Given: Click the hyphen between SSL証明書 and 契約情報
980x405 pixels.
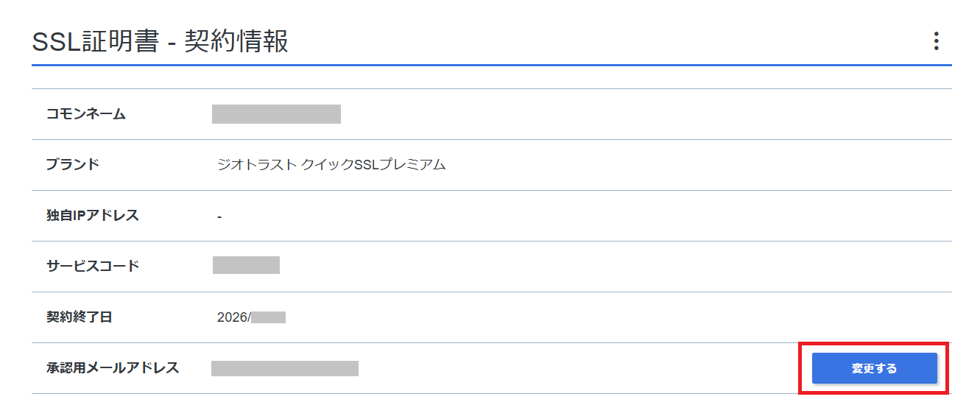Looking at the screenshot, I should [171, 43].
